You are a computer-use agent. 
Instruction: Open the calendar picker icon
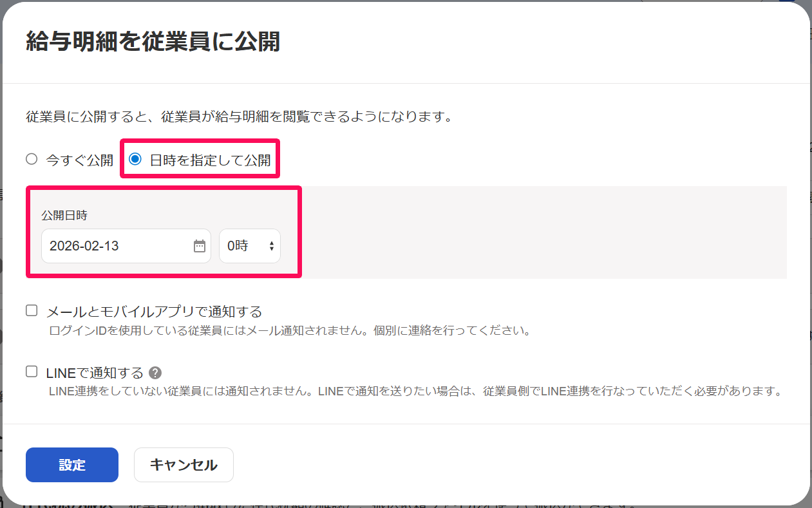pos(200,246)
